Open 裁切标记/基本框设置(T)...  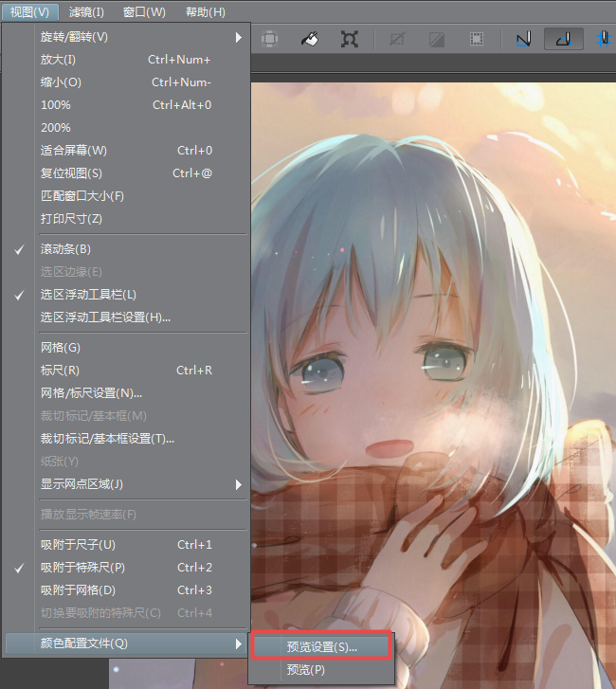click(x=126, y=439)
